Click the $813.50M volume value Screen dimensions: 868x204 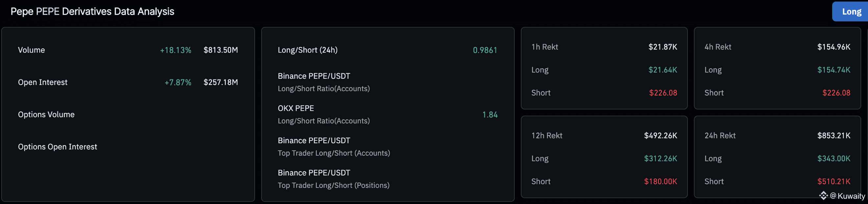click(x=221, y=50)
